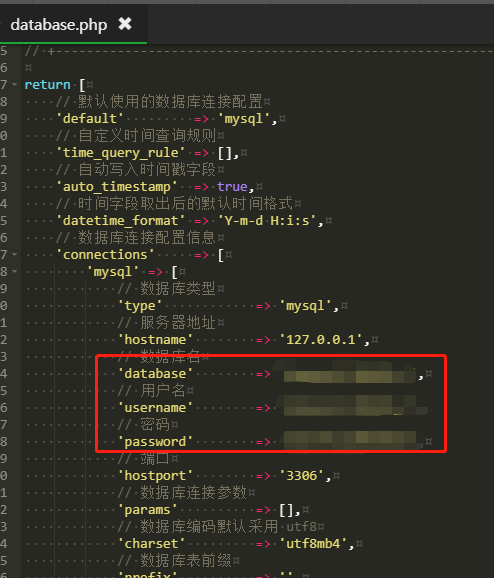Place cursor on '3306' hostport value
Image resolution: width=494 pixels, height=578 pixels.
click(302, 476)
